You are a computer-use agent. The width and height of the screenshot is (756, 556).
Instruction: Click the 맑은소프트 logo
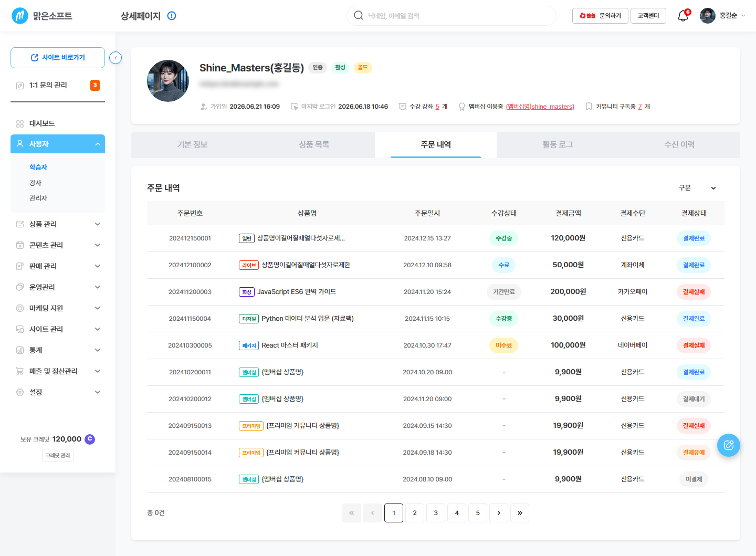42,16
